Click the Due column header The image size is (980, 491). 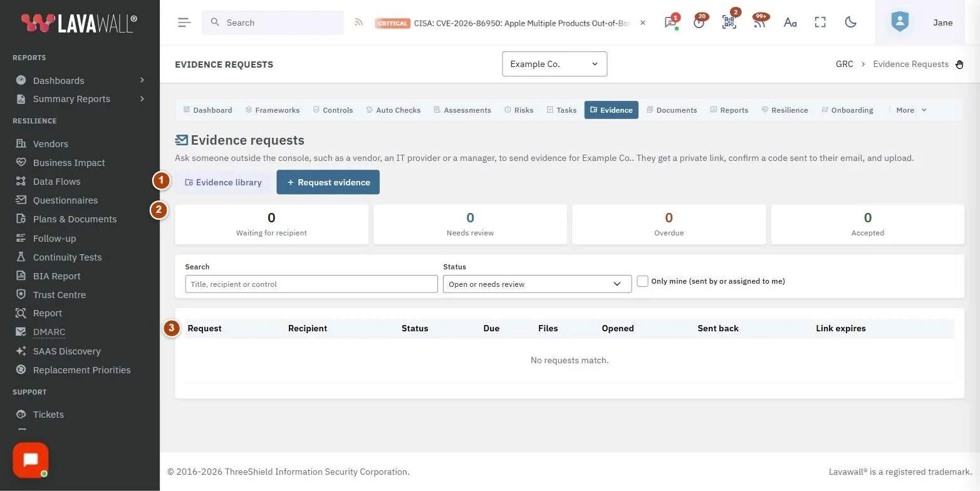(491, 328)
